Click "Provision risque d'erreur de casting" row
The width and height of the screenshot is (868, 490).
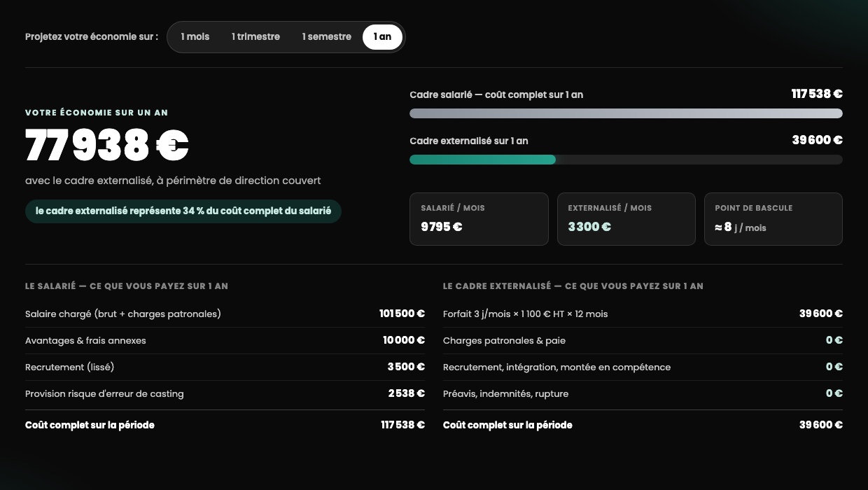click(225, 393)
